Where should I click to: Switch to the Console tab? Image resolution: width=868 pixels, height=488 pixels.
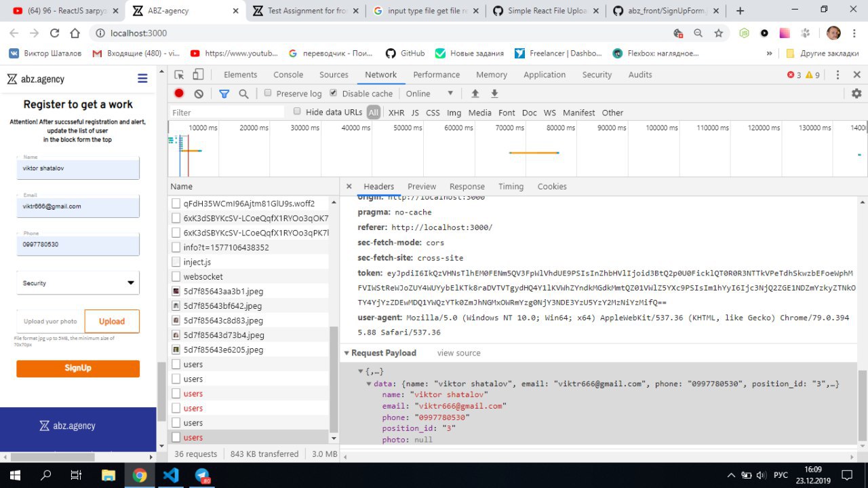click(288, 75)
